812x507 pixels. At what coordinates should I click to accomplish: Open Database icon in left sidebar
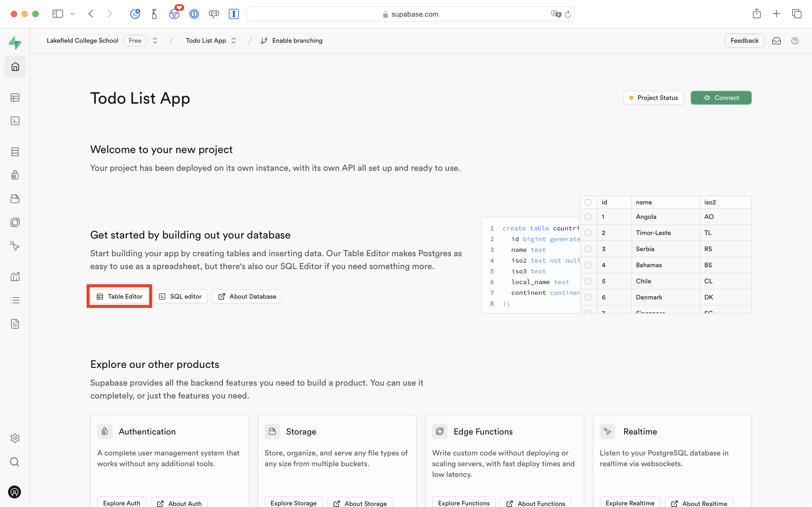[x=15, y=151]
